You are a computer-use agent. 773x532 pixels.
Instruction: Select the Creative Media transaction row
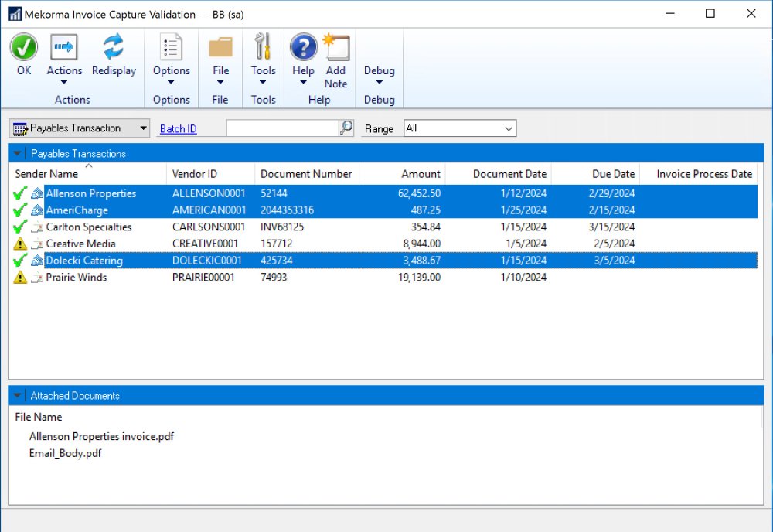pos(80,244)
